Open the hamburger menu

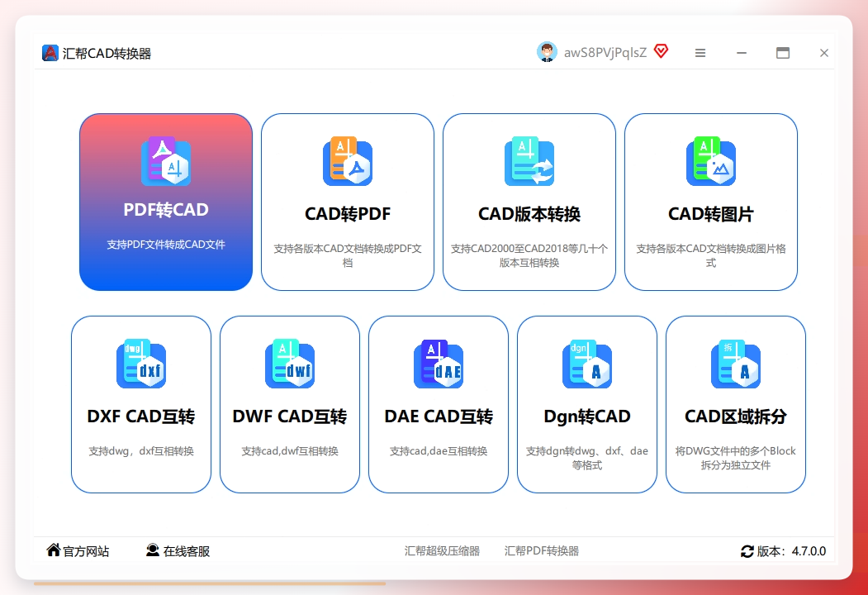pyautogui.click(x=700, y=53)
